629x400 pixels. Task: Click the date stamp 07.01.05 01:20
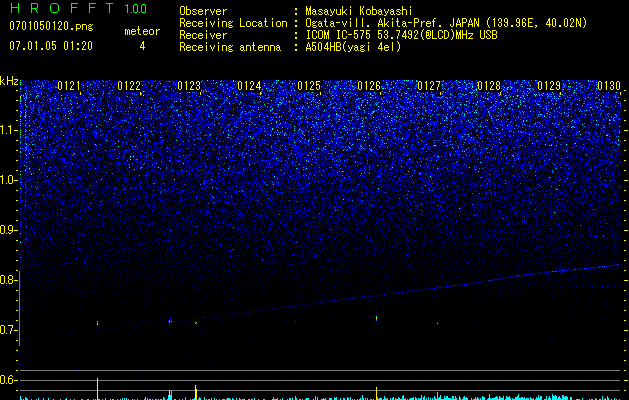click(x=51, y=46)
